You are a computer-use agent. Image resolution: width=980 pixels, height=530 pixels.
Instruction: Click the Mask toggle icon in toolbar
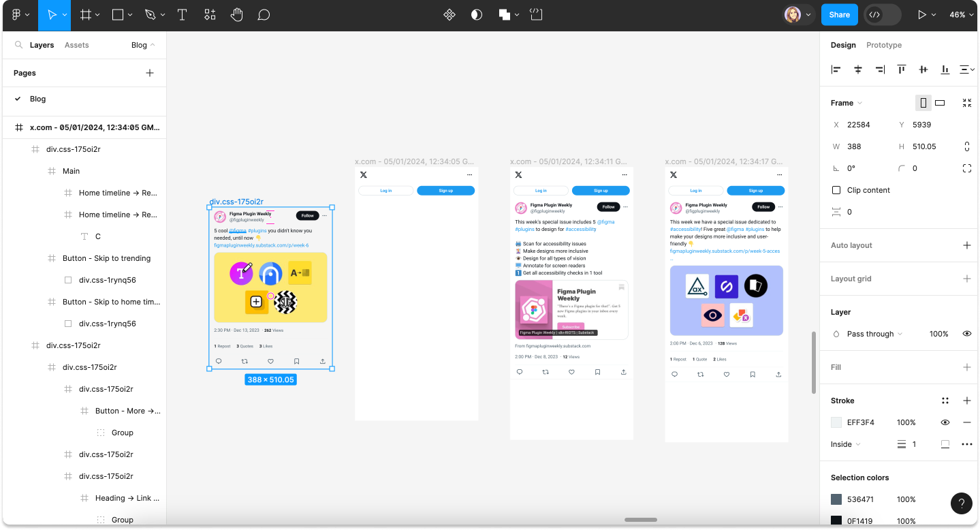tap(477, 14)
